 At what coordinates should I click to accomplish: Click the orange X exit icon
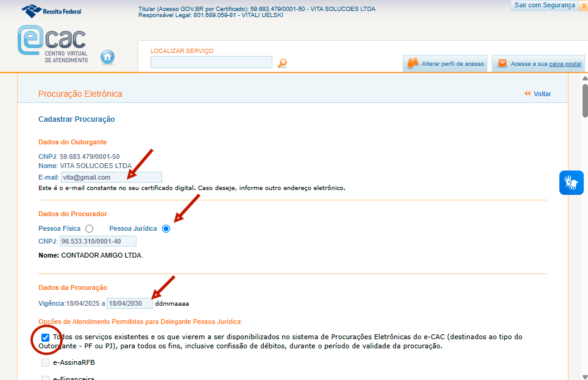583,5
